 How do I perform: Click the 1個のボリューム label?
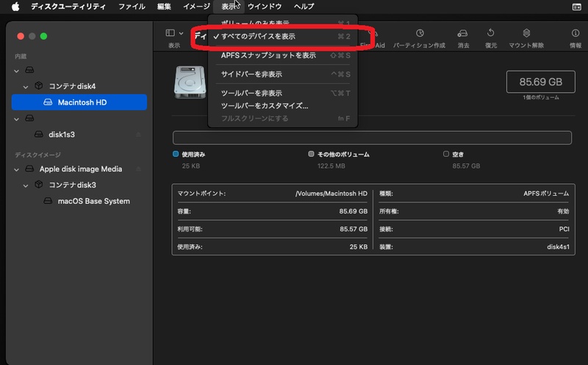541,97
